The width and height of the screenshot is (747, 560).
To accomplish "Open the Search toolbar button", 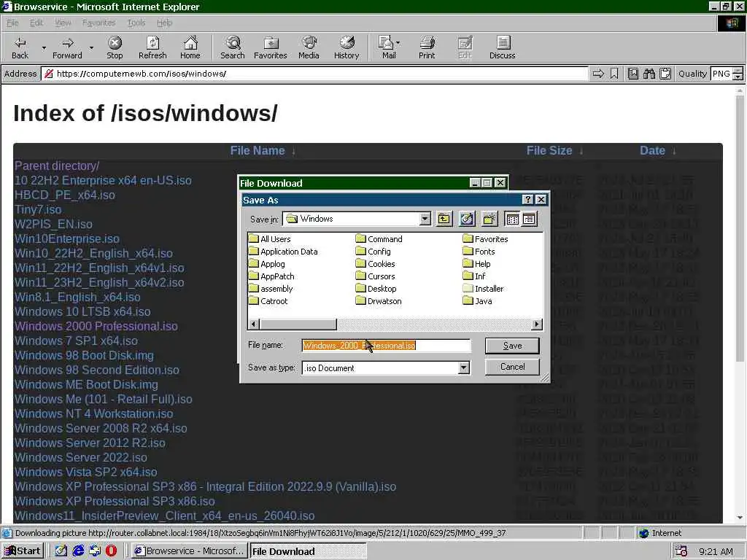I will pyautogui.click(x=233, y=47).
